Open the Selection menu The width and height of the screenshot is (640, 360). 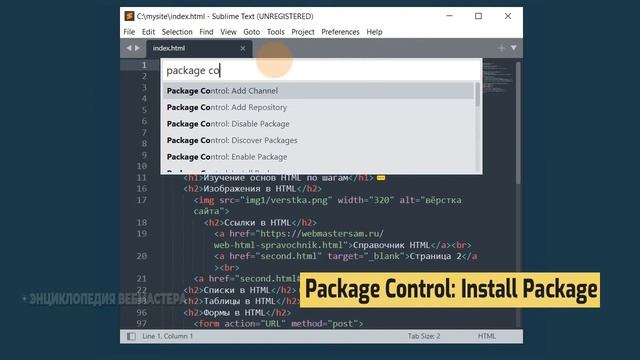click(177, 32)
